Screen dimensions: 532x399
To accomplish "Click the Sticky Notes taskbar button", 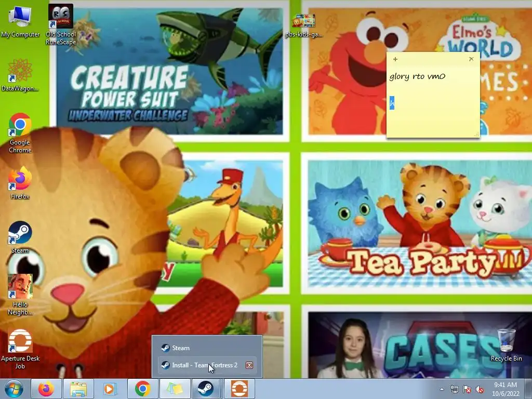I will click(x=175, y=389).
